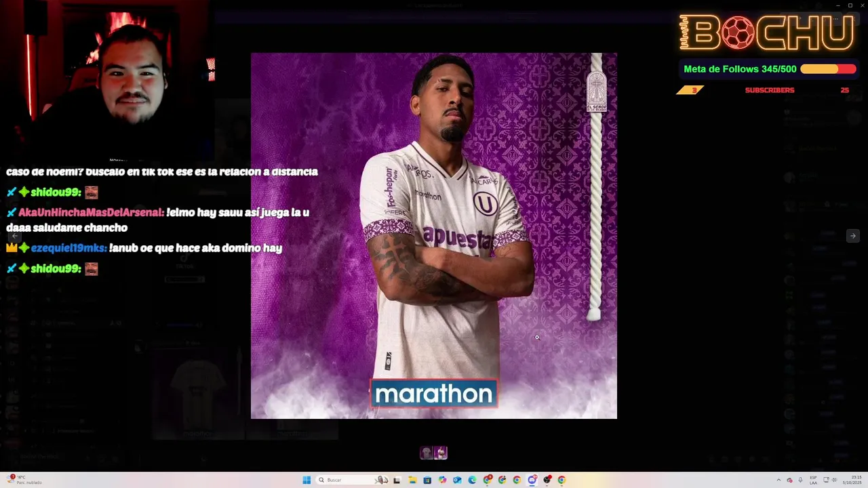Go to previous image with left arrow
The image size is (868, 488).
pos(15,236)
